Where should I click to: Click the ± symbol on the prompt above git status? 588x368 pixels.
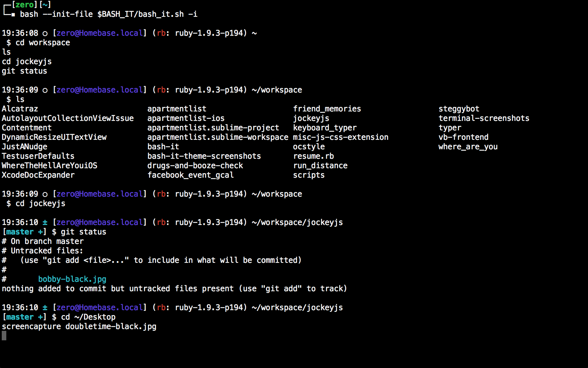45,223
